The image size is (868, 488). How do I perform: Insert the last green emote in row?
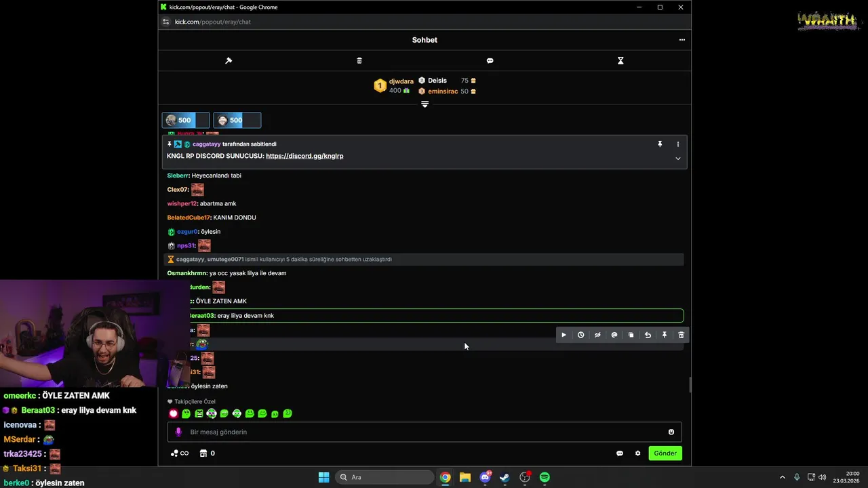tap(288, 413)
